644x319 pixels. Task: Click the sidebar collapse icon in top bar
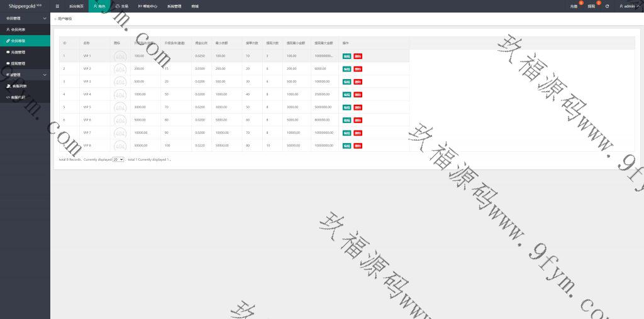point(57,6)
